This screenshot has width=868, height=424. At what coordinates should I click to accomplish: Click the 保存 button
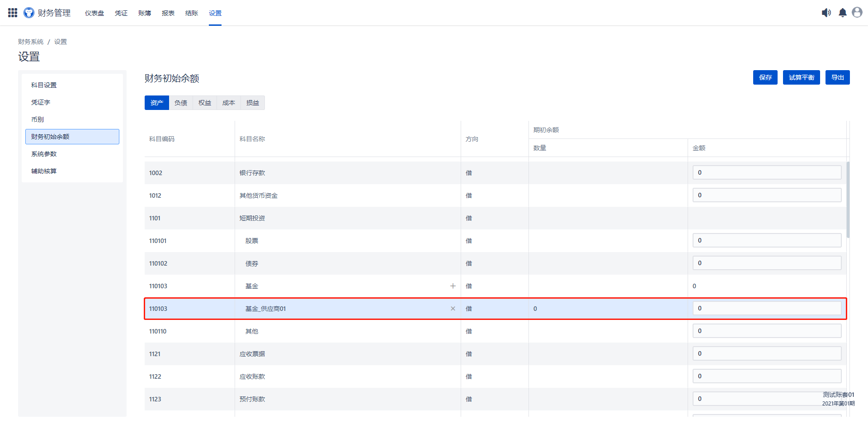tap(765, 77)
